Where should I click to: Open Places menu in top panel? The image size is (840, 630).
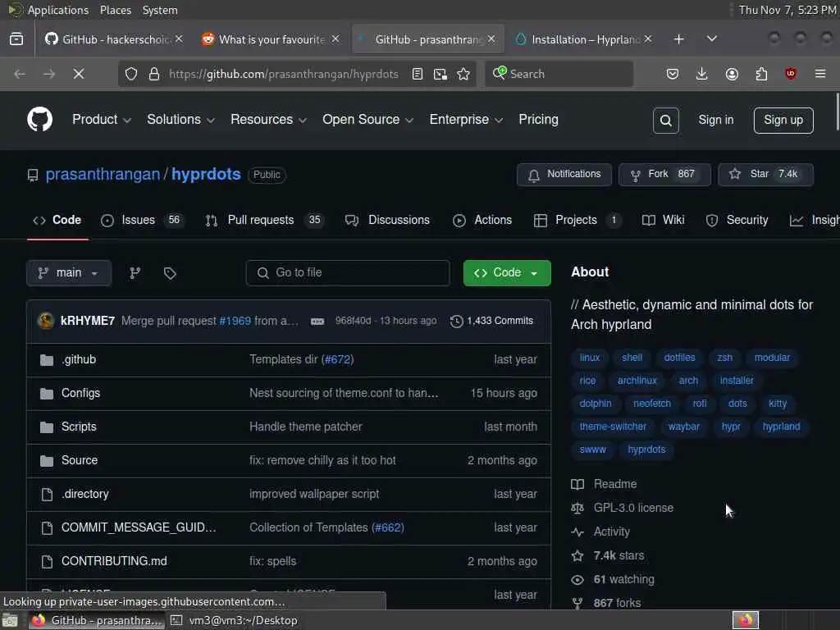coord(115,10)
